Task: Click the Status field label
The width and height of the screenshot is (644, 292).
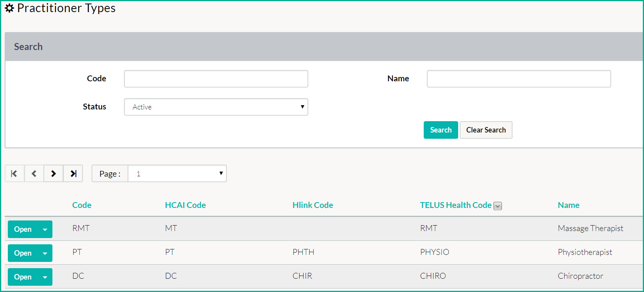Action: pos(94,107)
